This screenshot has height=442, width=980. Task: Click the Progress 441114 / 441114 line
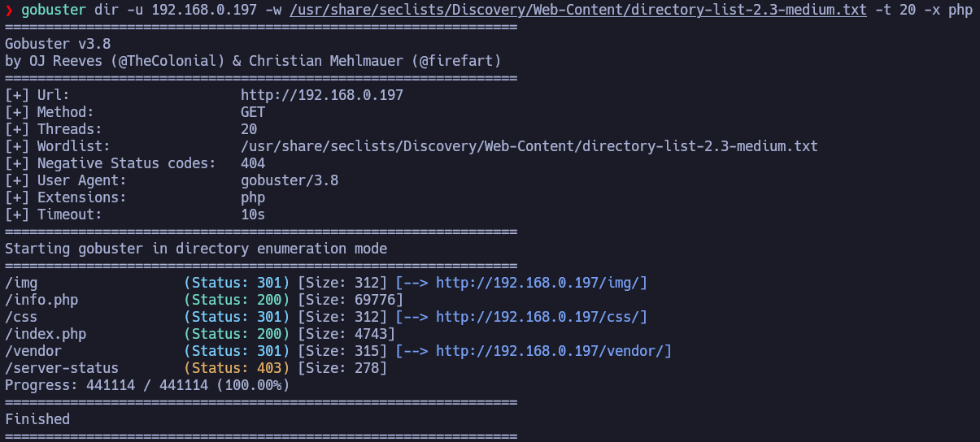click(x=147, y=385)
